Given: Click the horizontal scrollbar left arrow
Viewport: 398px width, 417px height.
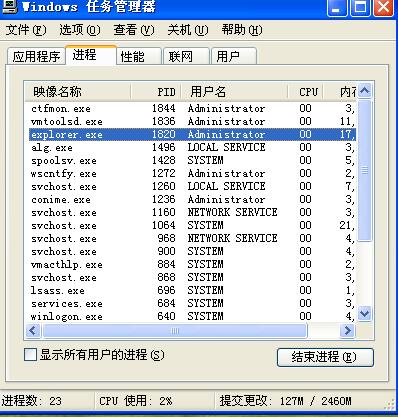Looking at the screenshot, I should 33,331.
